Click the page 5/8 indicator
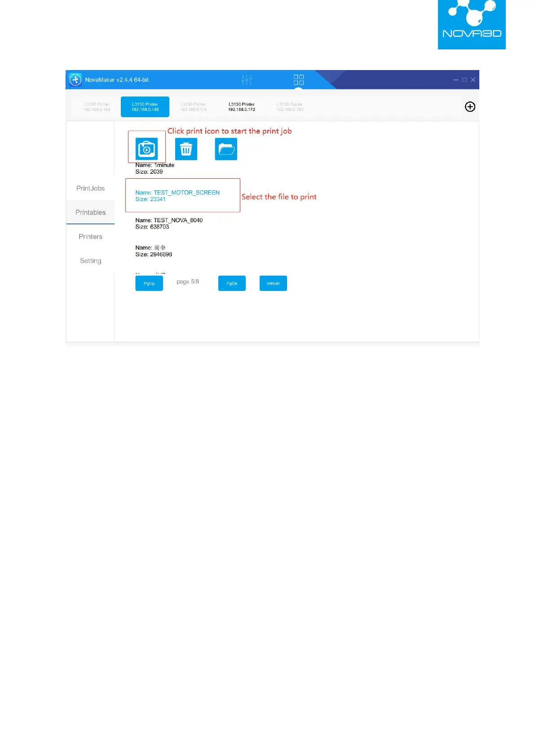This screenshot has width=535, height=756. pyautogui.click(x=188, y=281)
